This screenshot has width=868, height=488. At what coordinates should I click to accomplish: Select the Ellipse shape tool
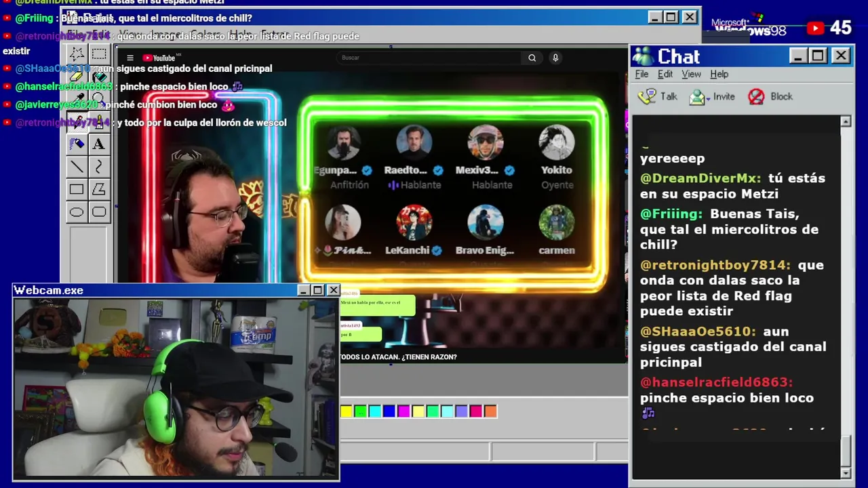click(77, 212)
